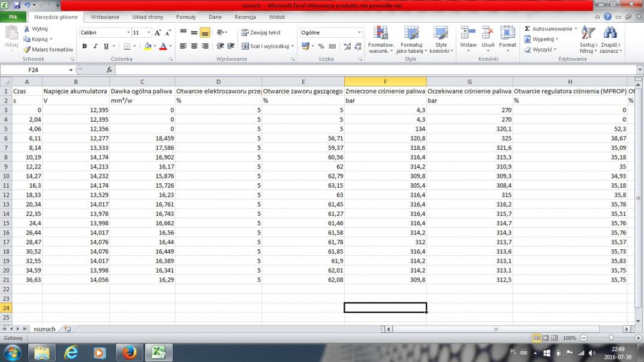This screenshot has width=644, height=362.
Task: Click the Name Box showing F24
Action: [34, 70]
